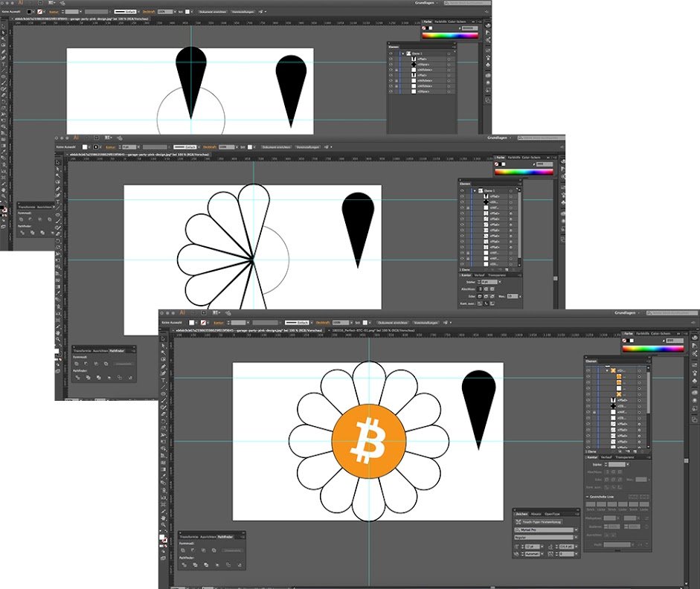This screenshot has height=589, width=700.
Task: Click the orange Deckkraft link in front control bar
Action: pyautogui.click(x=323, y=323)
